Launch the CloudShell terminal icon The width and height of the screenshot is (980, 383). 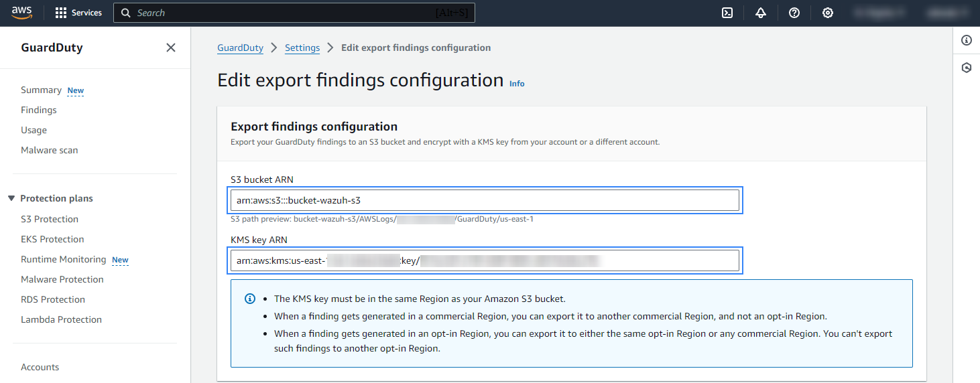click(x=727, y=13)
